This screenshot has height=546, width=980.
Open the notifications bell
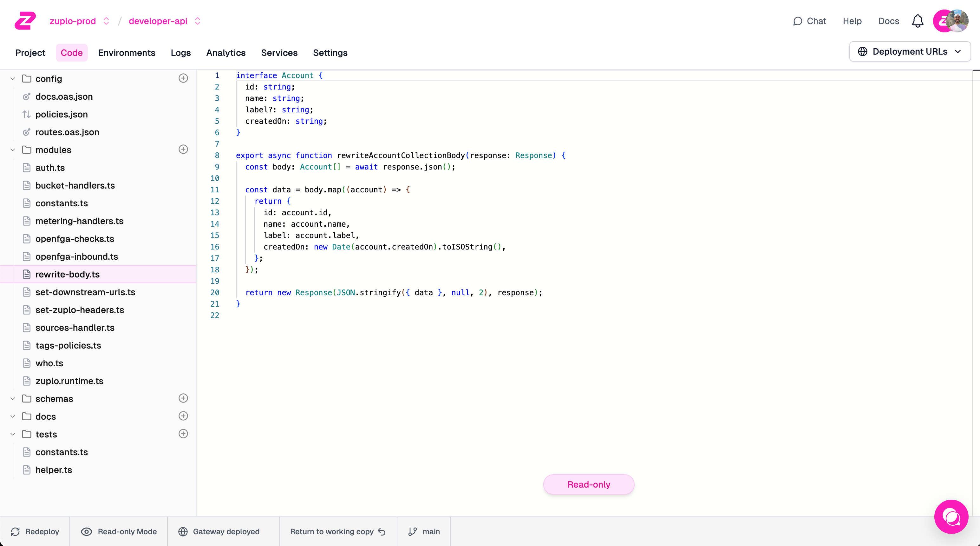click(x=917, y=21)
